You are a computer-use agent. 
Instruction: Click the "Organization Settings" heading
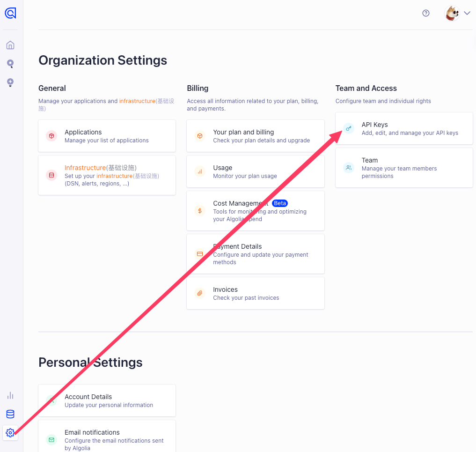pyautogui.click(x=103, y=60)
